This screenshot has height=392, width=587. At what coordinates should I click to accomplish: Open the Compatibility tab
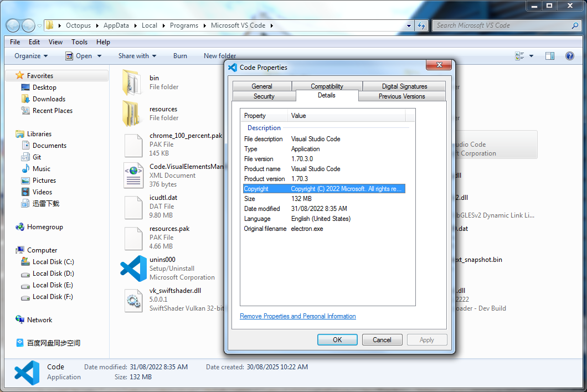(x=327, y=86)
